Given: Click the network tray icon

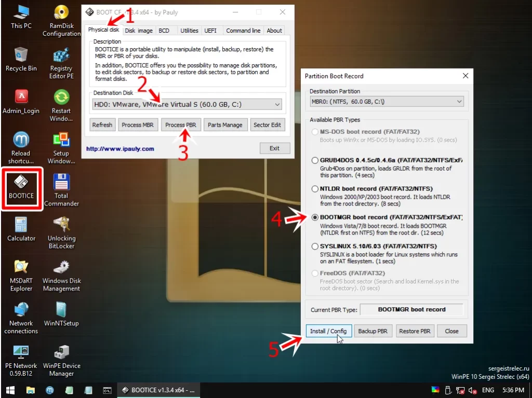Looking at the screenshot, I should coord(460,390).
